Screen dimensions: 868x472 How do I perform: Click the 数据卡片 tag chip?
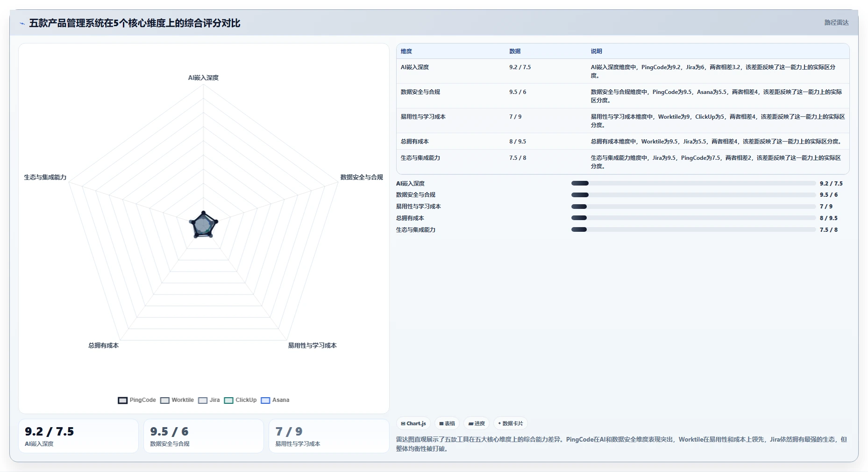511,423
